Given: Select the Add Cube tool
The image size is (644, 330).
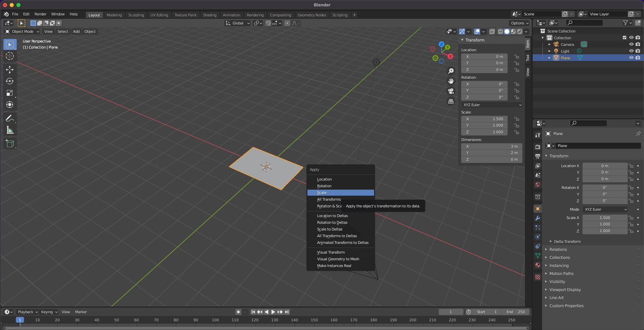Looking at the screenshot, I should coord(10,144).
